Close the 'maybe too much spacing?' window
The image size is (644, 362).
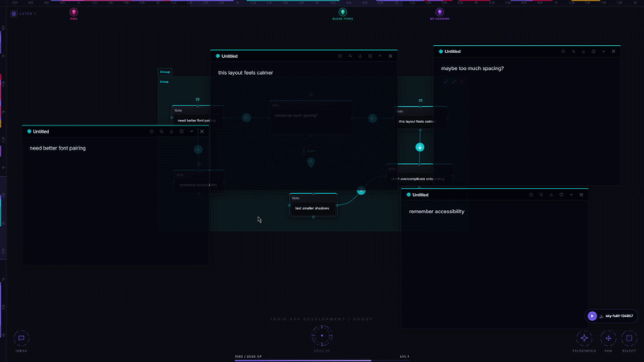coord(613,51)
